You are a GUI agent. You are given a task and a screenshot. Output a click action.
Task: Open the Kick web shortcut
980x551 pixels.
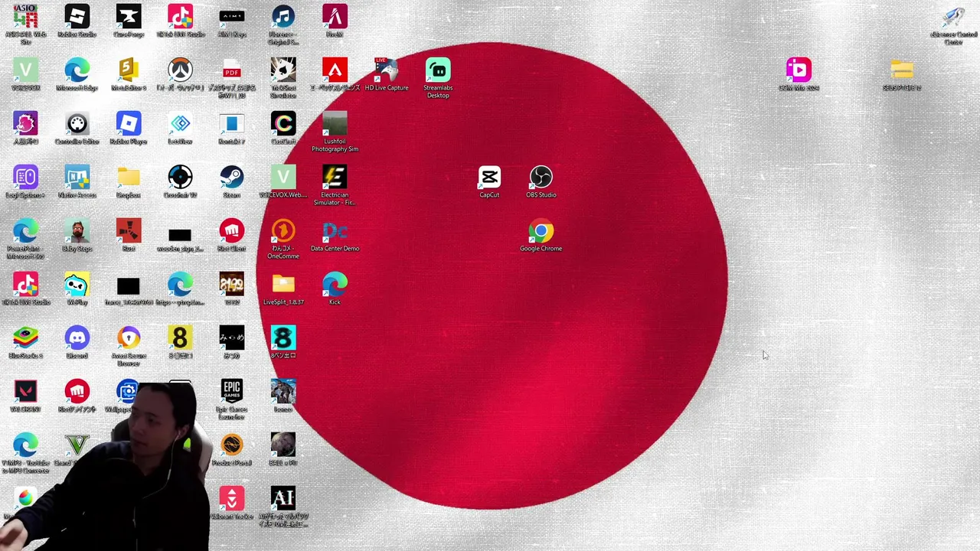[335, 285]
